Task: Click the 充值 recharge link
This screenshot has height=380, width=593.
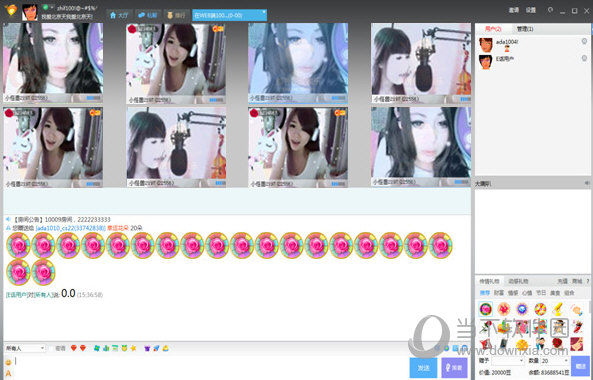Action: tap(562, 281)
